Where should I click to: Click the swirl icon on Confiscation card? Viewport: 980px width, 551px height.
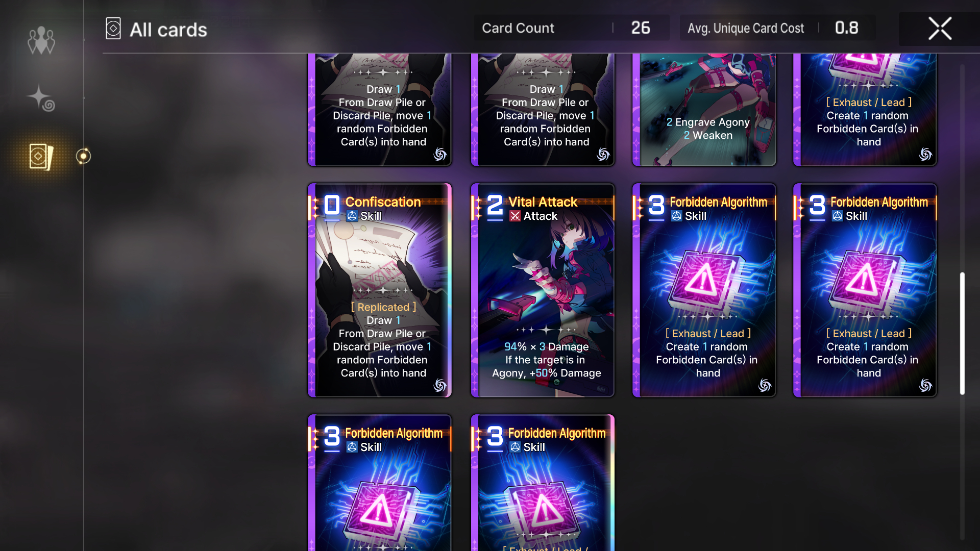tap(440, 385)
